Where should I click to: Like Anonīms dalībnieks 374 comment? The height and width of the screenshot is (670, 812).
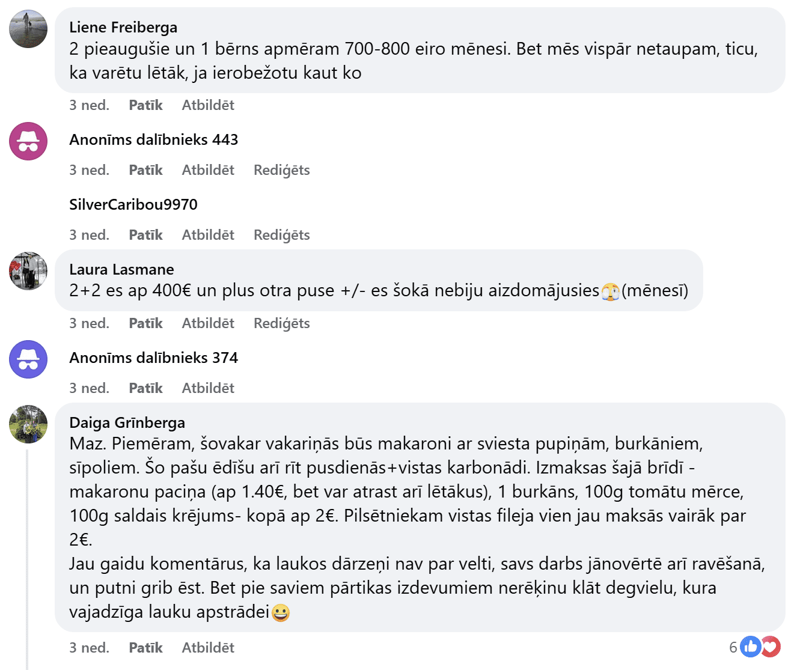[x=145, y=388]
